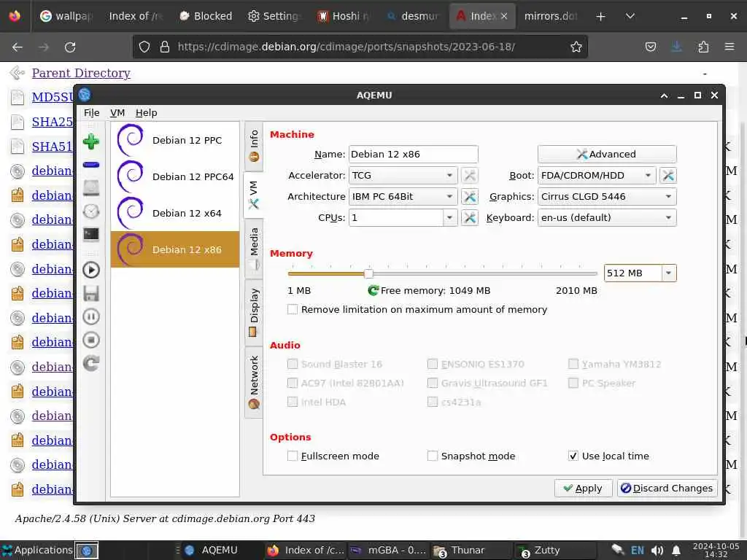Apply the VM changes
747x560 pixels.
pos(583,489)
